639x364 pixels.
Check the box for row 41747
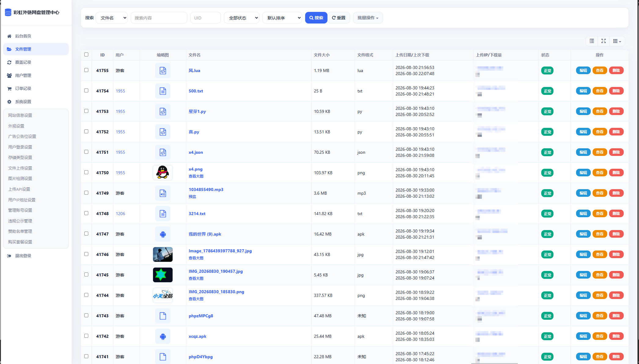pyautogui.click(x=86, y=234)
